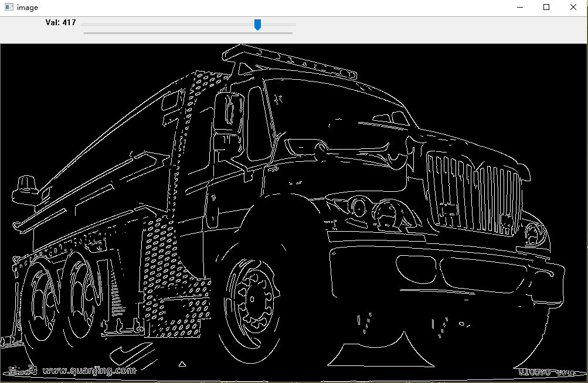
Task: Click the window icon in title bar
Action: tap(9, 7)
